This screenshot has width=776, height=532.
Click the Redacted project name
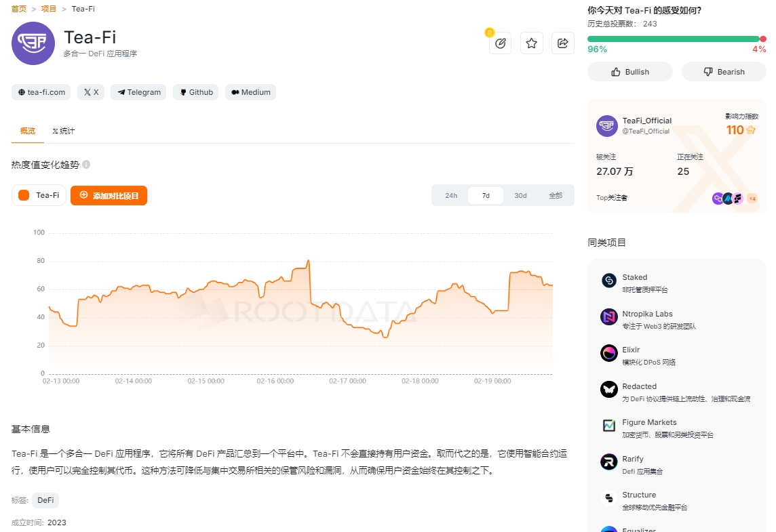[x=640, y=386]
